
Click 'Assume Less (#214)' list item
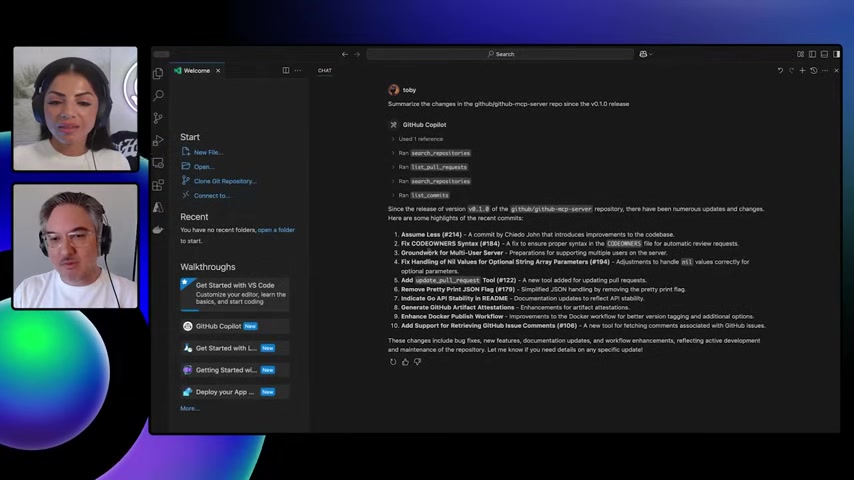point(431,234)
